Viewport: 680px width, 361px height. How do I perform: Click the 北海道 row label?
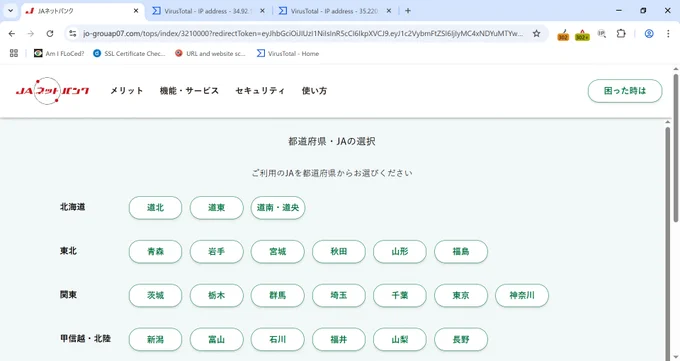coord(72,207)
